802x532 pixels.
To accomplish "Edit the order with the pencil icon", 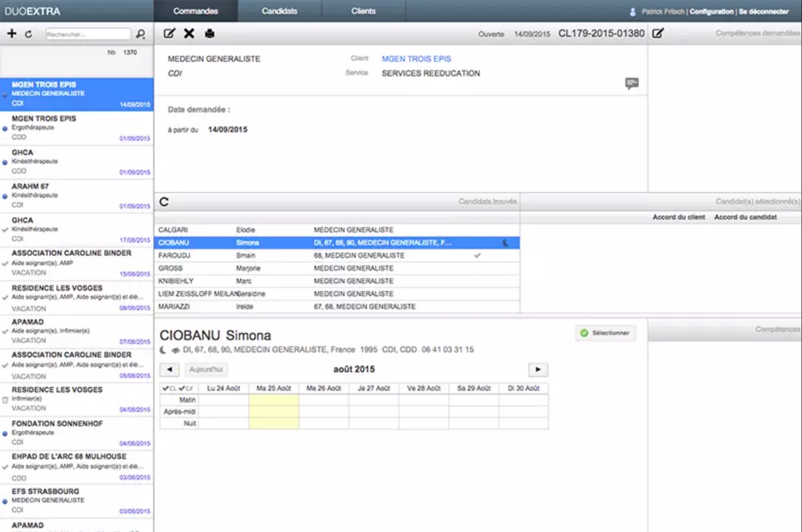I will pos(169,33).
